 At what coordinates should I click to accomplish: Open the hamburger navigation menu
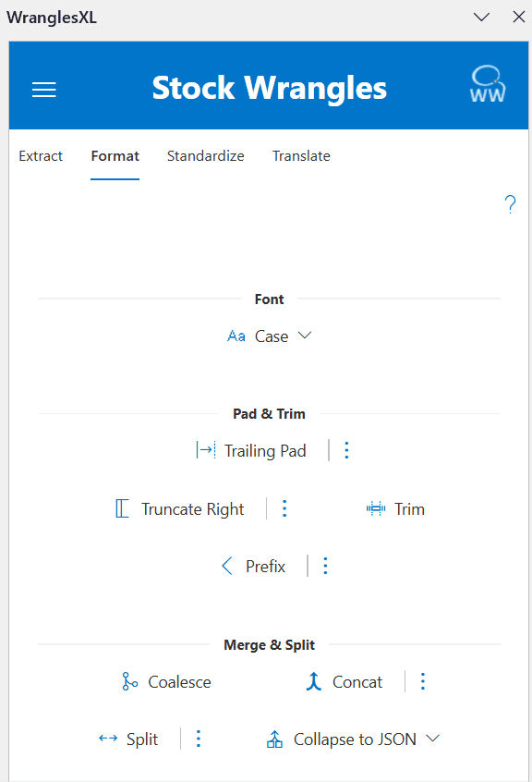coord(43,89)
